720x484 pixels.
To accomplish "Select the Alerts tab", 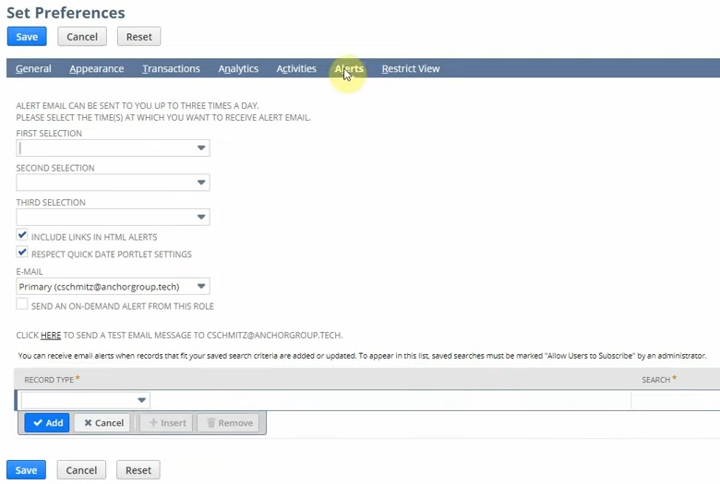I will pyautogui.click(x=349, y=68).
